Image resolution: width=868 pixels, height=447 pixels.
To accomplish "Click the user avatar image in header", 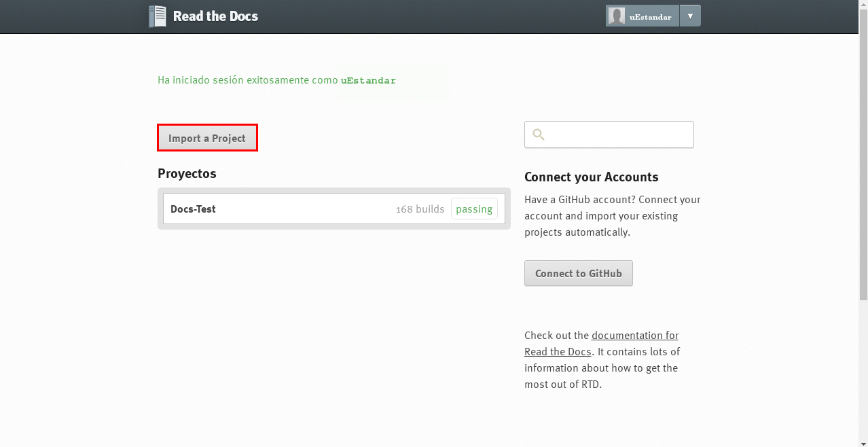I will (x=617, y=16).
